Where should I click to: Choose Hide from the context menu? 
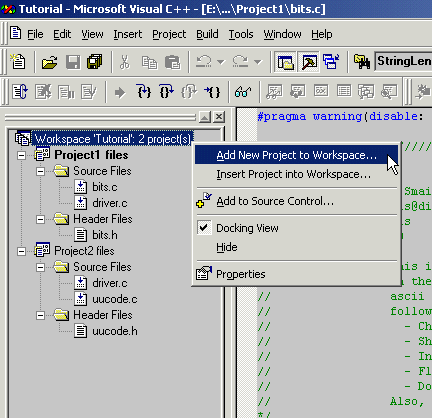[296, 247]
